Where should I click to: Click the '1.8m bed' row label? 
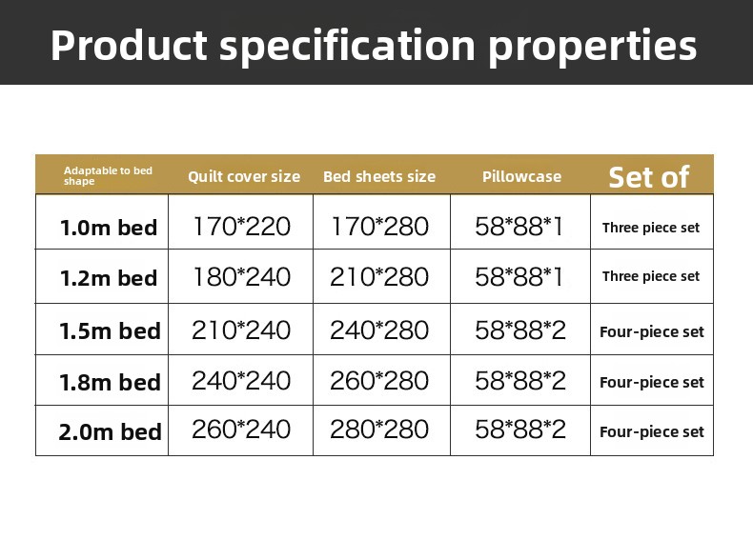pyautogui.click(x=110, y=382)
